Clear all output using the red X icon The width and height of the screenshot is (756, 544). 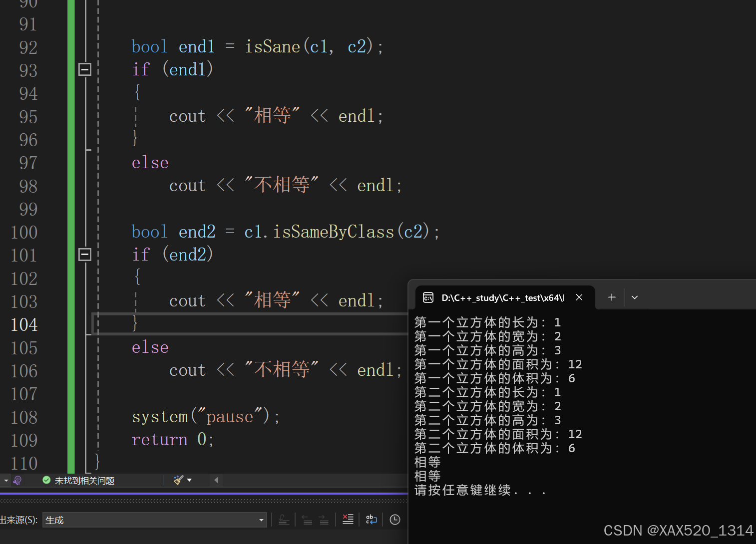tap(348, 520)
